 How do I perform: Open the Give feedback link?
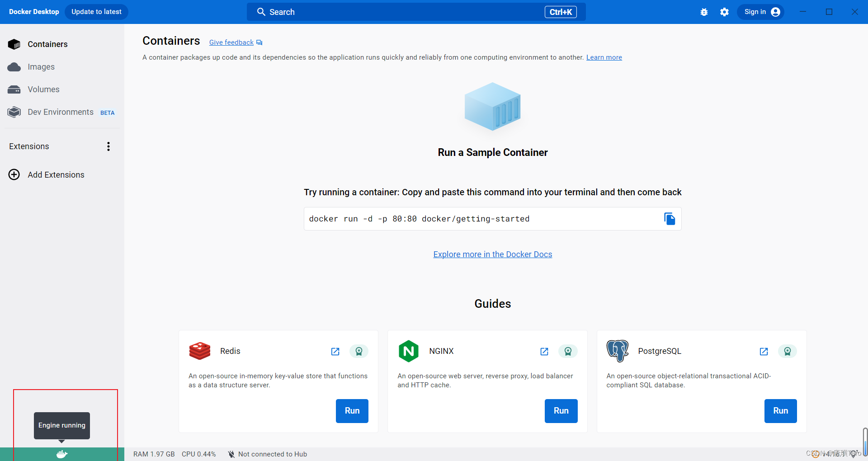point(231,42)
